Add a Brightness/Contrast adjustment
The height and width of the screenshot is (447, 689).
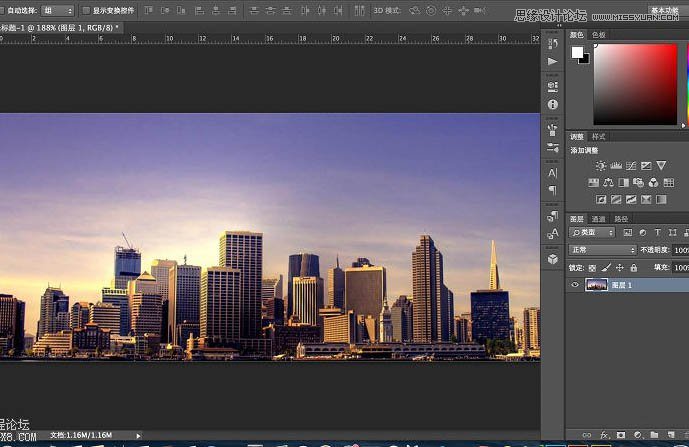pyautogui.click(x=601, y=166)
